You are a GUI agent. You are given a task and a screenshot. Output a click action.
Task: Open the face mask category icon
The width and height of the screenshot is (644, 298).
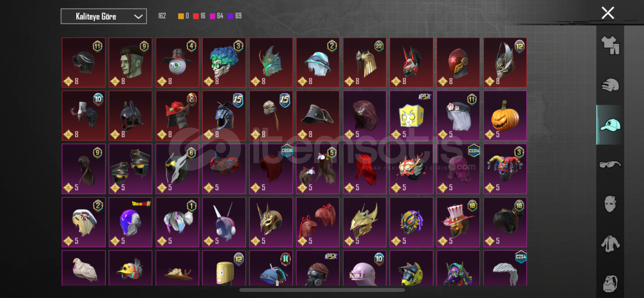pos(610,204)
